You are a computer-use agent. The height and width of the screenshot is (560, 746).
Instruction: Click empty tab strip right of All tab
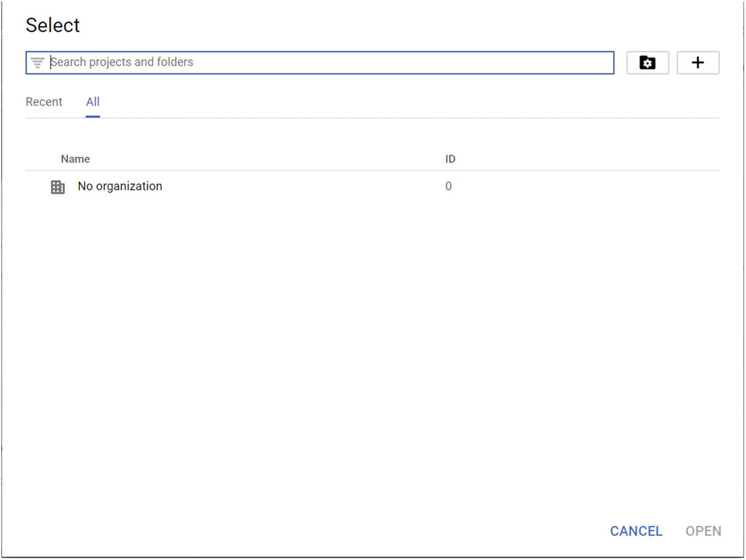click(x=402, y=102)
